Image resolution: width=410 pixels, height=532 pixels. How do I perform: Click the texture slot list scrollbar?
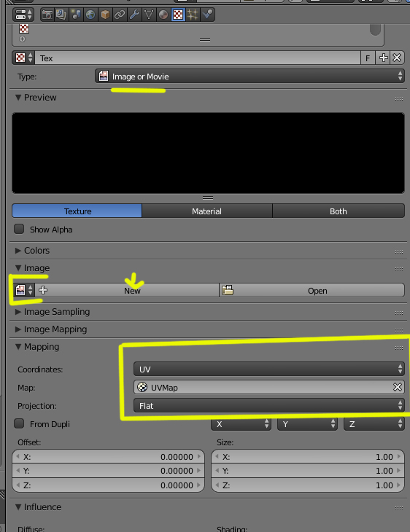(375, 30)
